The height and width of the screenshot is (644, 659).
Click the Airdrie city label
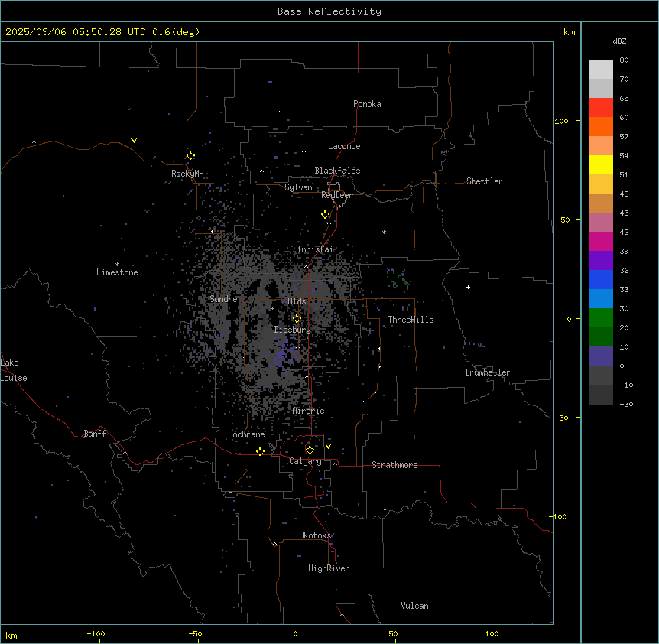pos(309,411)
